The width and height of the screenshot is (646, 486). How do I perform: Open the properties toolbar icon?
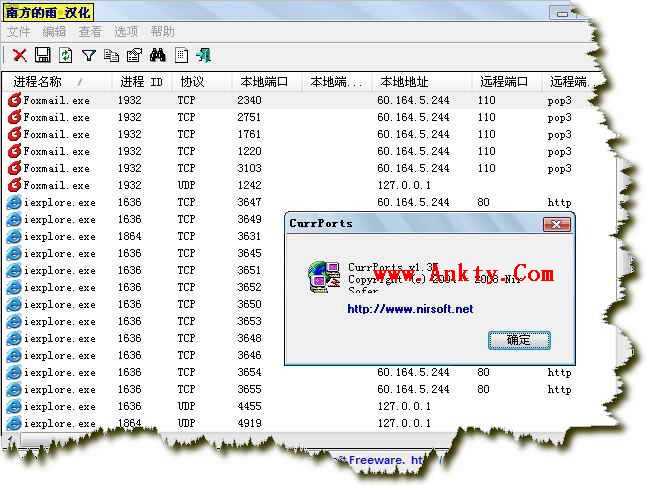134,55
